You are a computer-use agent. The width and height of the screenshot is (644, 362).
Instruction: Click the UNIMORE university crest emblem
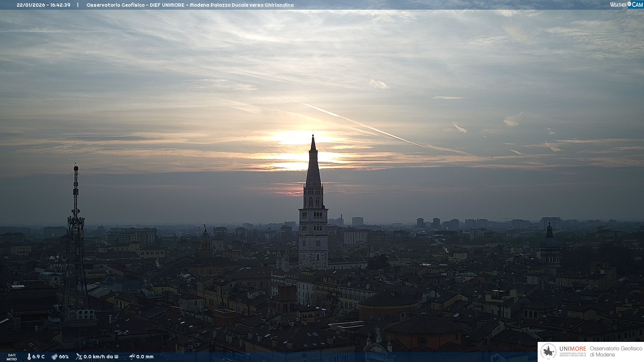(x=548, y=352)
